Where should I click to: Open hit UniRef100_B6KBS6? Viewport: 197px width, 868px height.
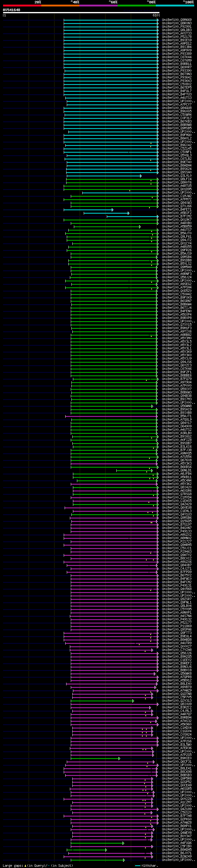coord(177,467)
